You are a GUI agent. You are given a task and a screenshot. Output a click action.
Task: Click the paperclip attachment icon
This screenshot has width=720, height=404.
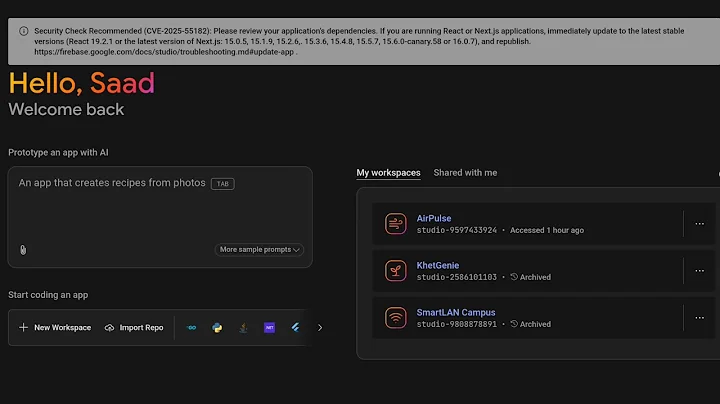pyautogui.click(x=23, y=250)
